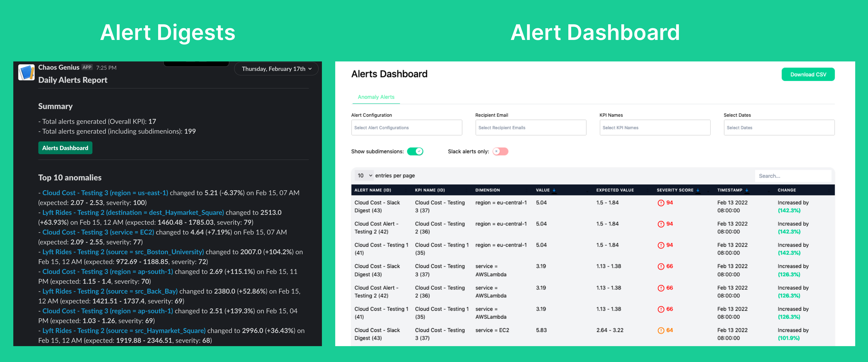Open the Select KPI Names dropdown
The height and width of the screenshot is (362, 868).
click(655, 128)
